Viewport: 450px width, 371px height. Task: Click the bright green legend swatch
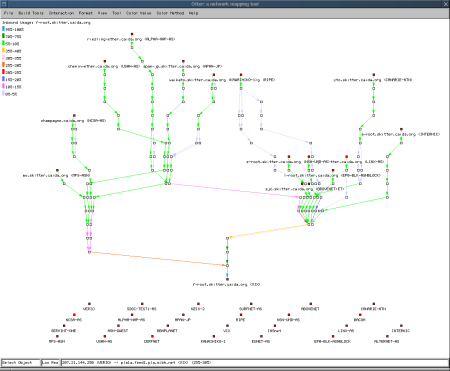coord(4,43)
